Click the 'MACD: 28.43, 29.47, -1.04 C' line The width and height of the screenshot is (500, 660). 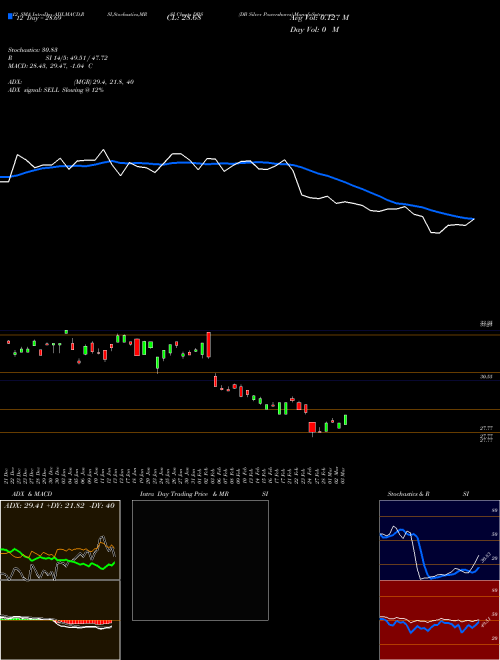coord(50,66)
